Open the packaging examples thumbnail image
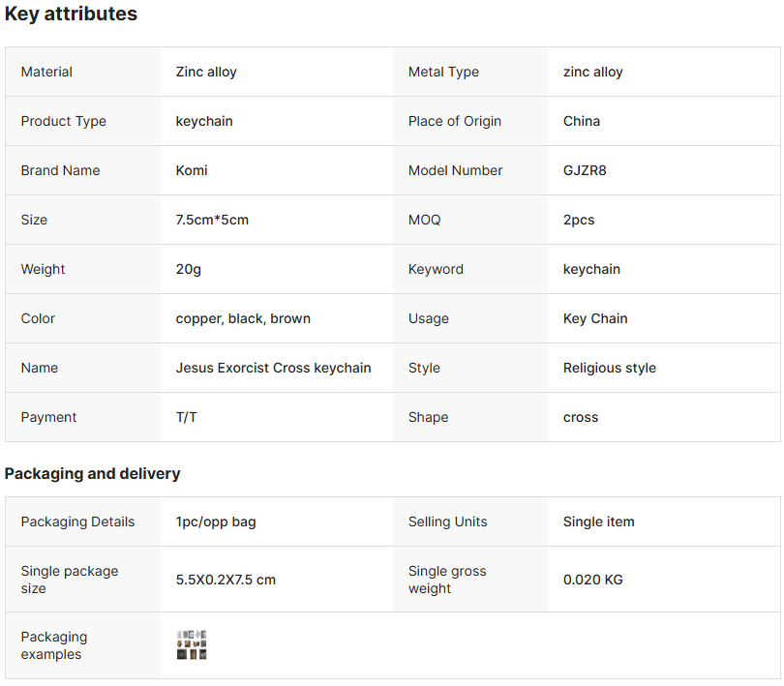The image size is (784, 686). [x=192, y=645]
